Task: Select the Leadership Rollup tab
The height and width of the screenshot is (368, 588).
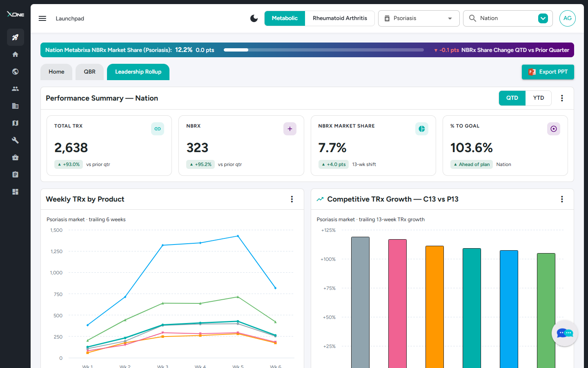Action: [x=138, y=72]
